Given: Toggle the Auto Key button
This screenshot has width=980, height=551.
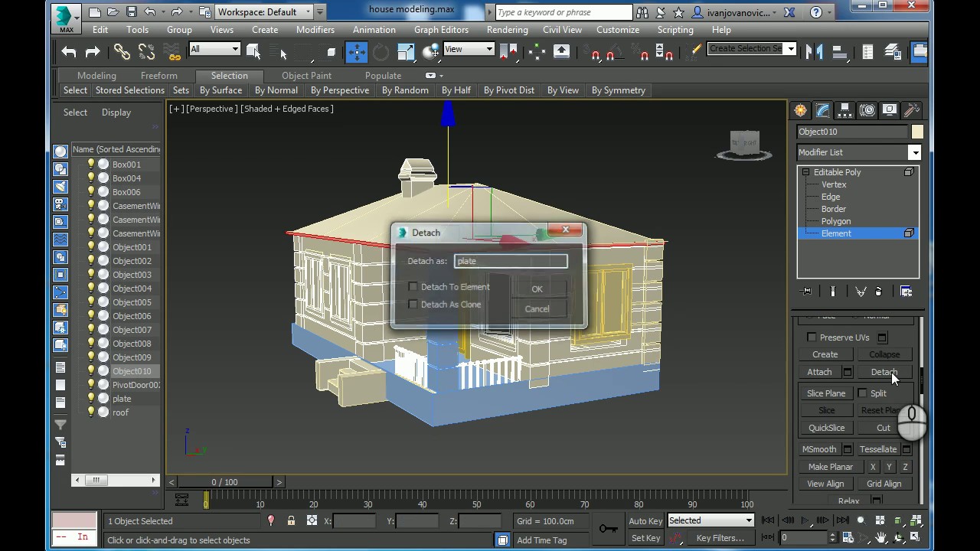Looking at the screenshot, I should point(645,521).
